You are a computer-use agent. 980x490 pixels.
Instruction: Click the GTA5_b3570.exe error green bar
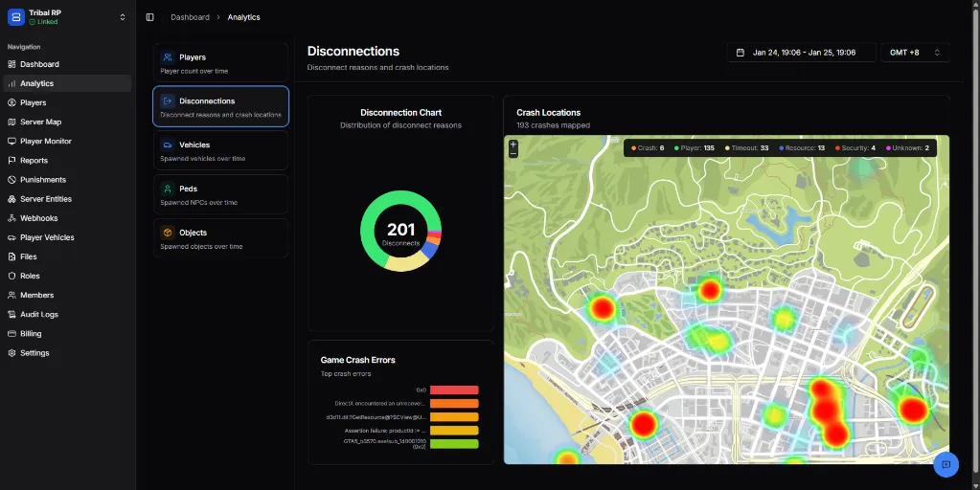[454, 444]
